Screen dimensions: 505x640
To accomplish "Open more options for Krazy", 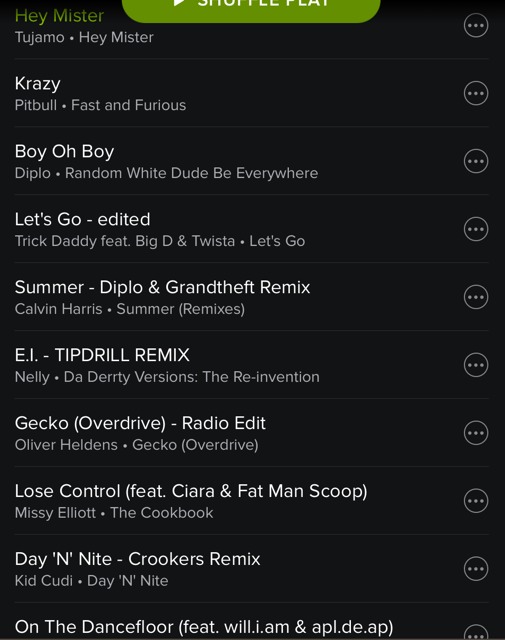I will pyautogui.click(x=476, y=93).
